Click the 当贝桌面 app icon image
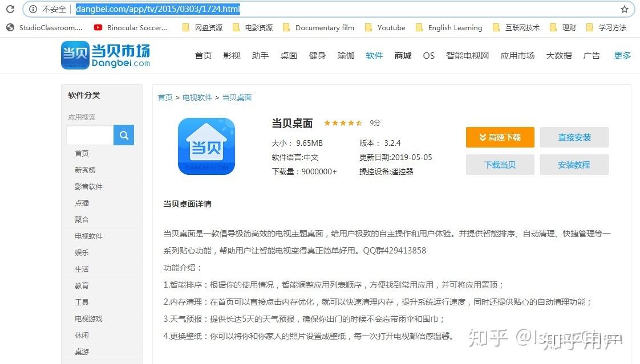Image resolution: width=640 pixels, height=364 pixels. 206,146
